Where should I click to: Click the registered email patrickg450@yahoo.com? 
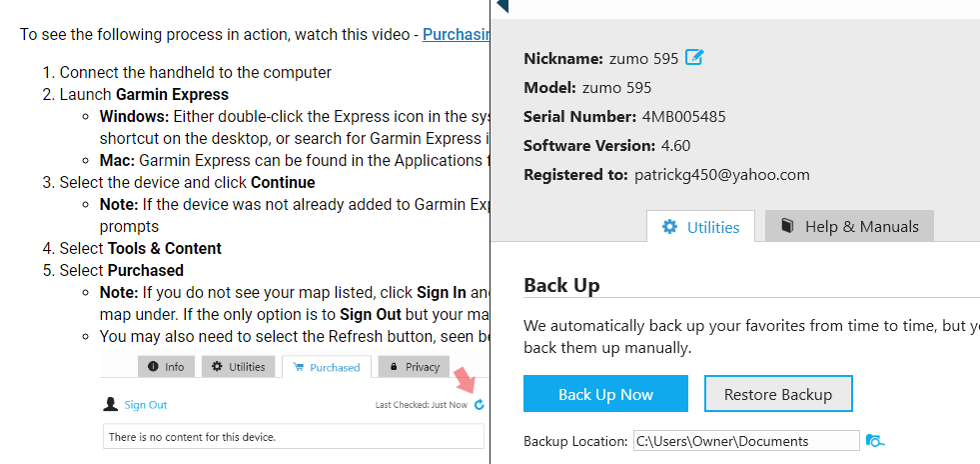pos(722,174)
